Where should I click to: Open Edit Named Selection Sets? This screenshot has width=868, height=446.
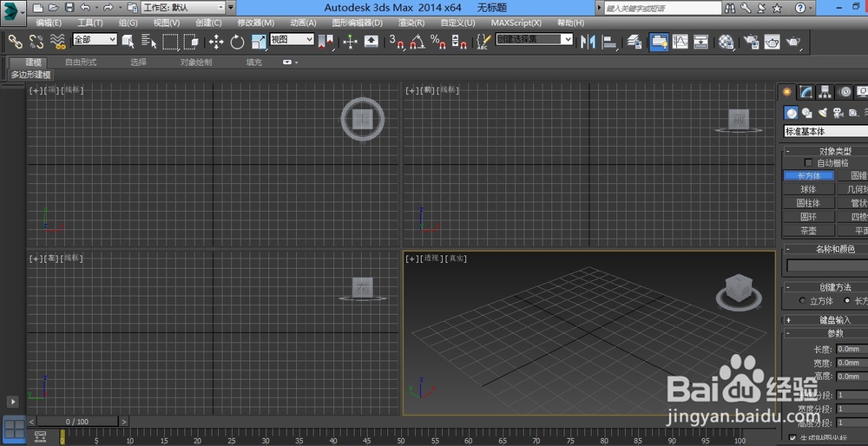(483, 42)
